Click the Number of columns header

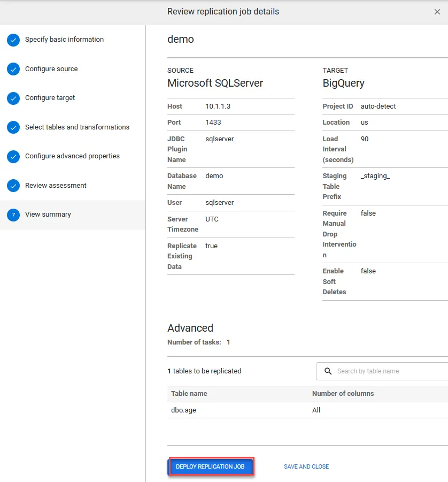click(x=343, y=394)
